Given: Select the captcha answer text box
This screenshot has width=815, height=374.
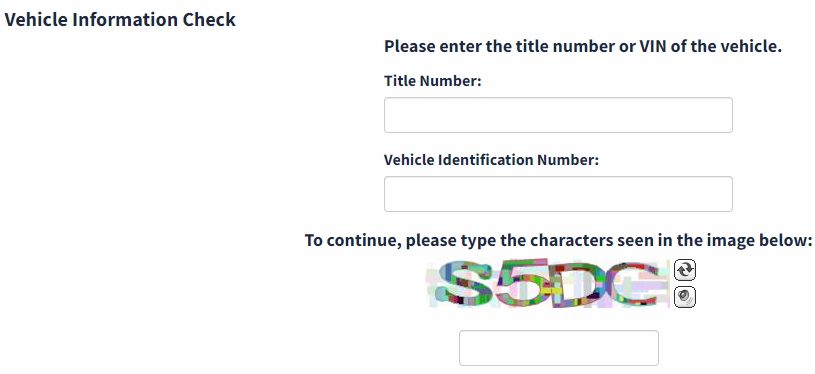Looking at the screenshot, I should (x=559, y=348).
